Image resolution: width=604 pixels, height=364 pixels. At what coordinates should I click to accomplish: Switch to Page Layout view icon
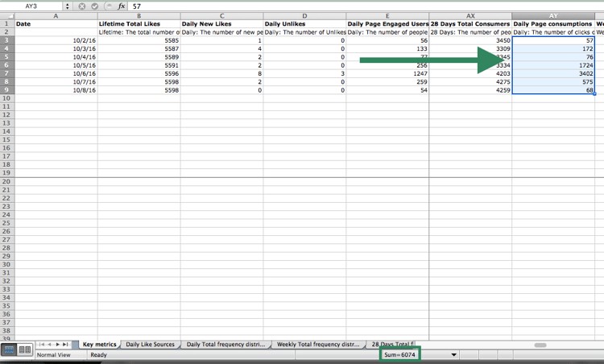point(25,350)
